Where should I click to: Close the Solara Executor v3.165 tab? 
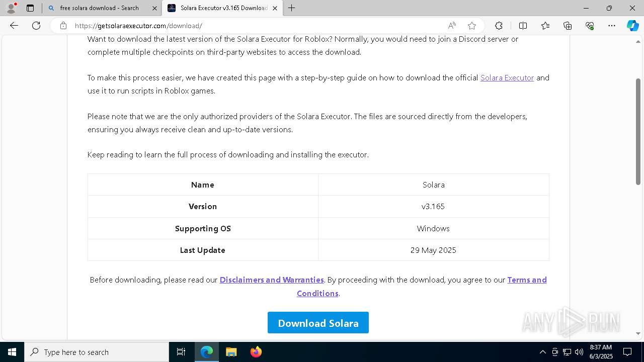pyautogui.click(x=275, y=8)
